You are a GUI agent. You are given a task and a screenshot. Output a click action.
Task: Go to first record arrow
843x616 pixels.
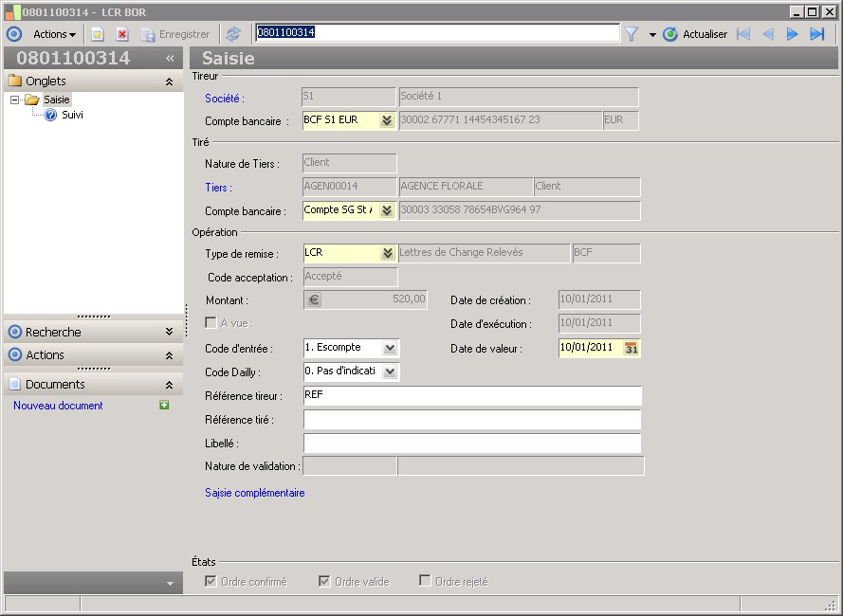click(743, 34)
